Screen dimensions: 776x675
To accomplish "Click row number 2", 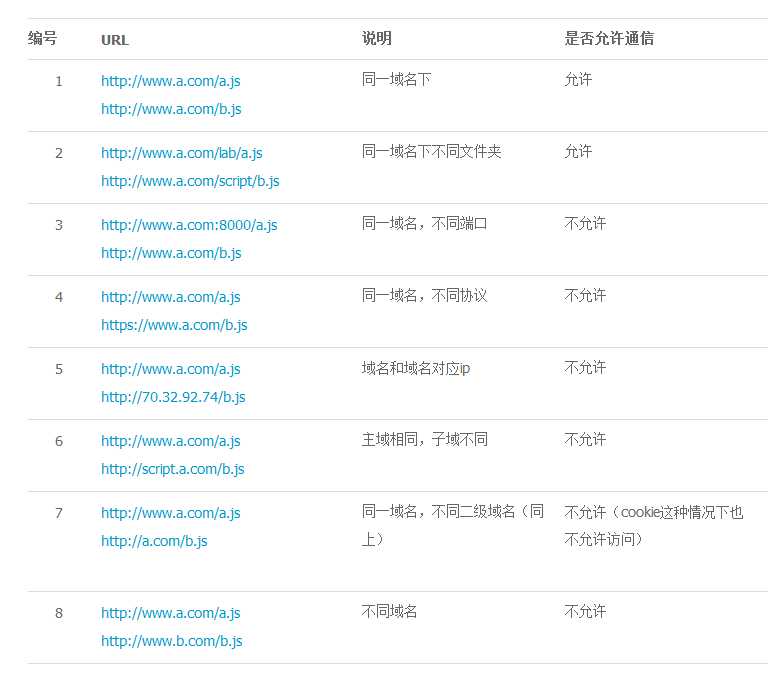I will pyautogui.click(x=59, y=153).
